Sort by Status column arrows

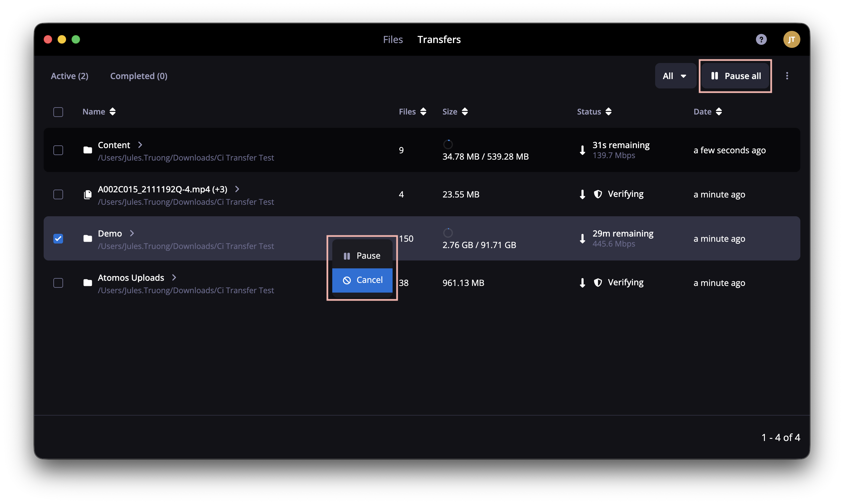pos(608,112)
